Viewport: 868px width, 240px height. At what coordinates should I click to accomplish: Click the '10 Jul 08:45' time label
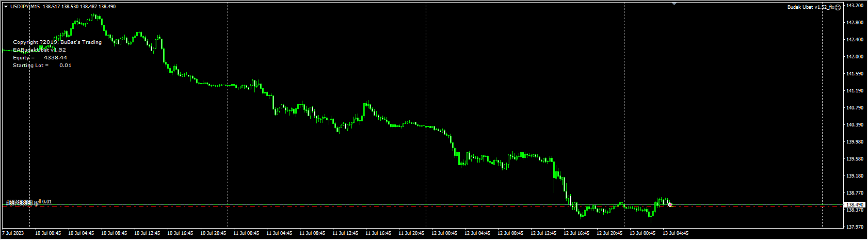click(114, 233)
